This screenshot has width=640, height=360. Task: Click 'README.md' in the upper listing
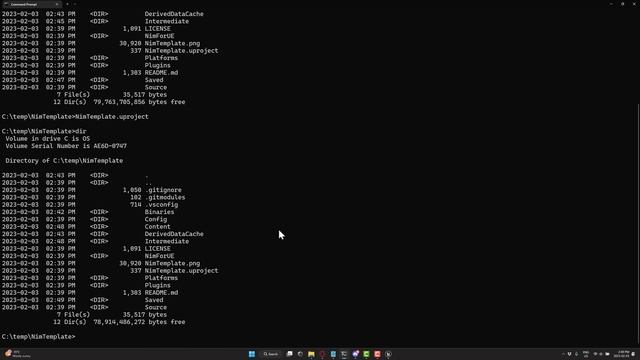coord(161,73)
